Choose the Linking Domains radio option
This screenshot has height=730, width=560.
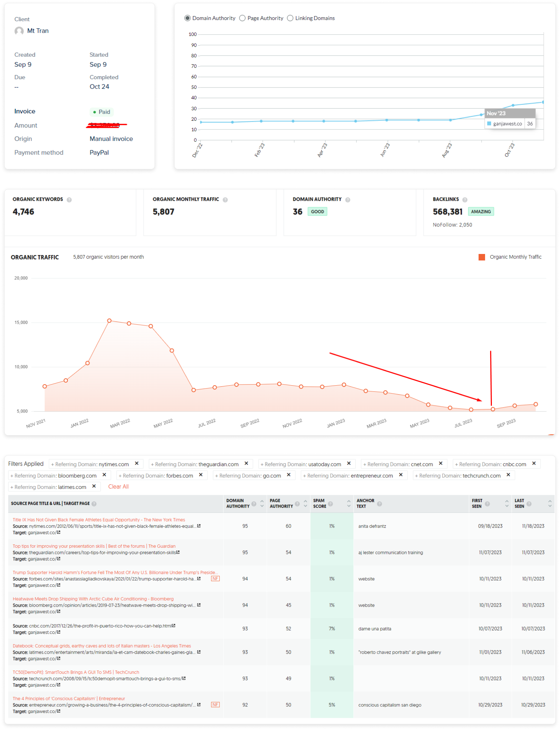click(290, 18)
